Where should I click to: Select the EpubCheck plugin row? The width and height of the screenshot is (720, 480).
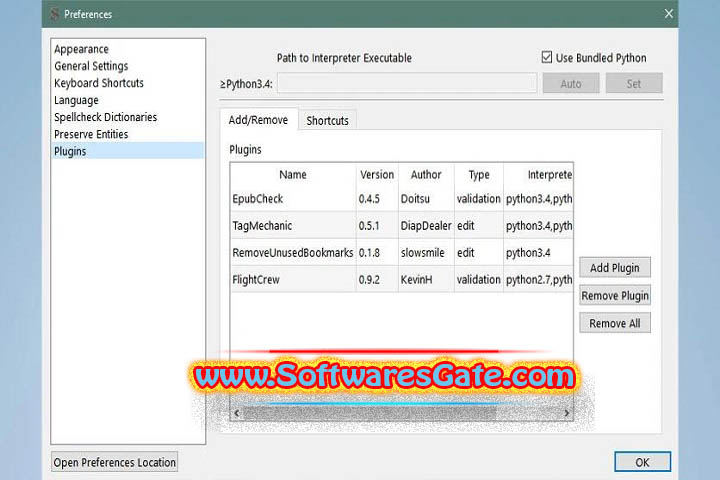pos(293,199)
